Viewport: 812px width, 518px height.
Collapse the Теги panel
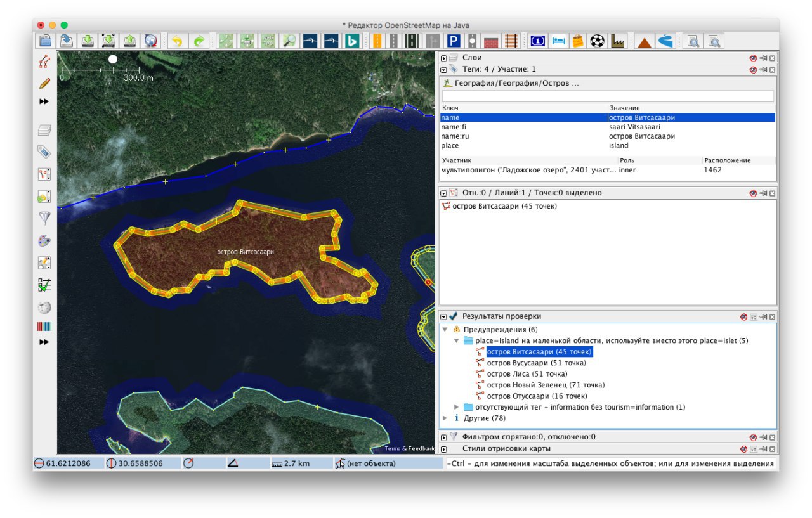point(444,69)
